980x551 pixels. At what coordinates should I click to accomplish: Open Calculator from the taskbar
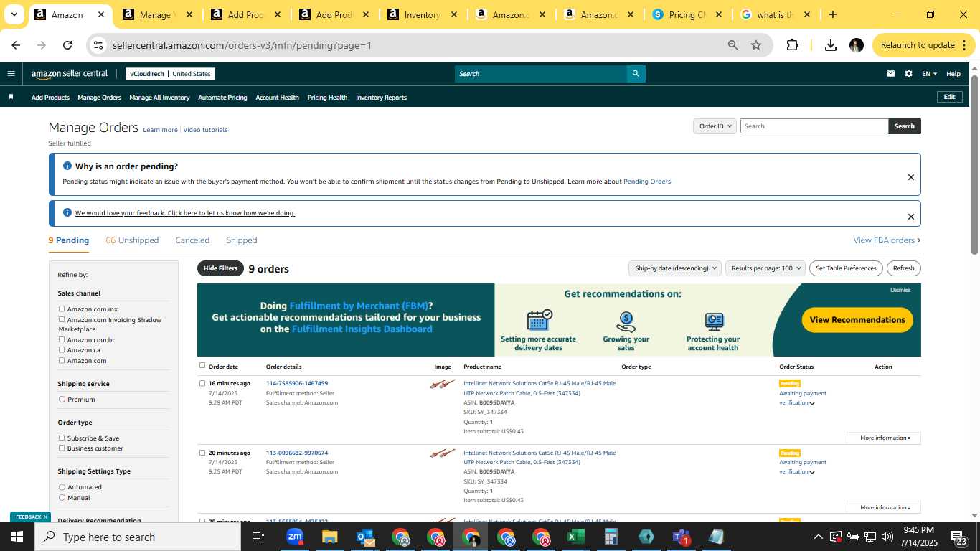611,537
